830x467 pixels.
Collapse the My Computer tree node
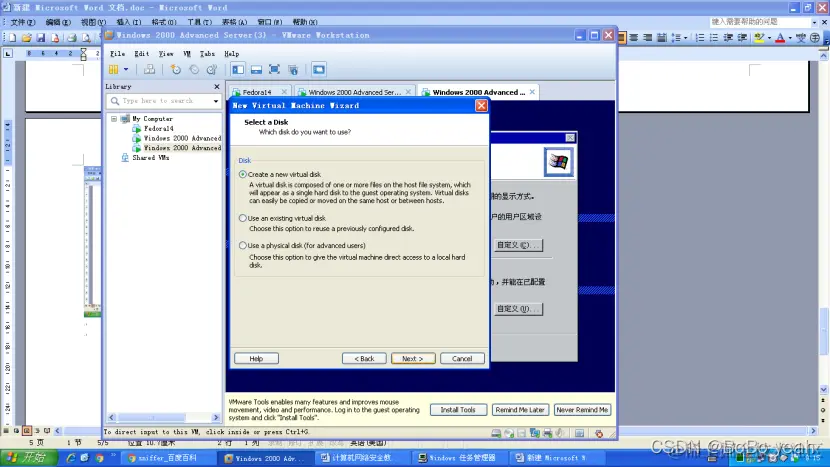pos(114,119)
